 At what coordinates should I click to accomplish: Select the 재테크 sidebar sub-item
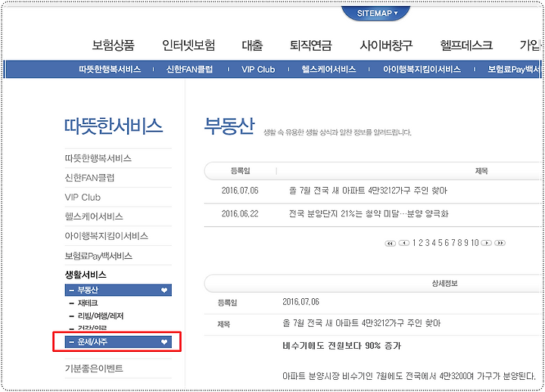tap(87, 303)
